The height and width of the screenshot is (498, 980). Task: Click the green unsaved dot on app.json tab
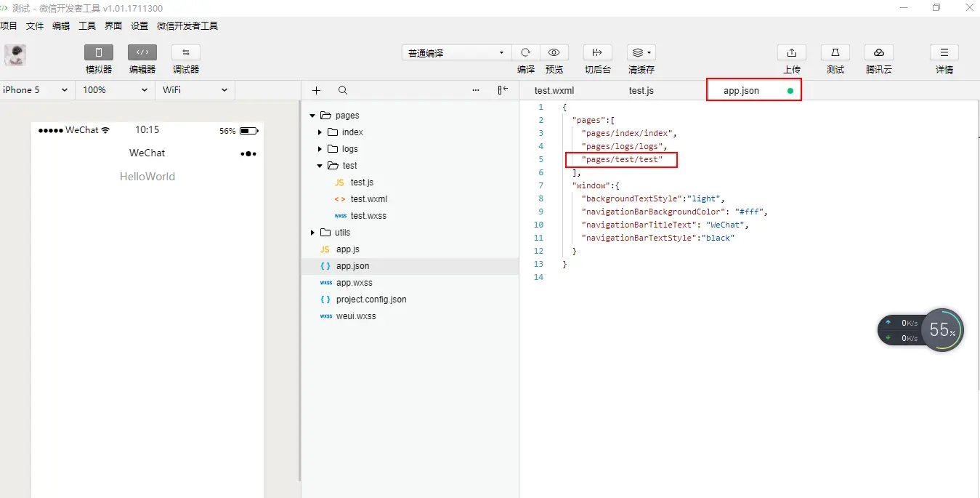click(x=790, y=91)
